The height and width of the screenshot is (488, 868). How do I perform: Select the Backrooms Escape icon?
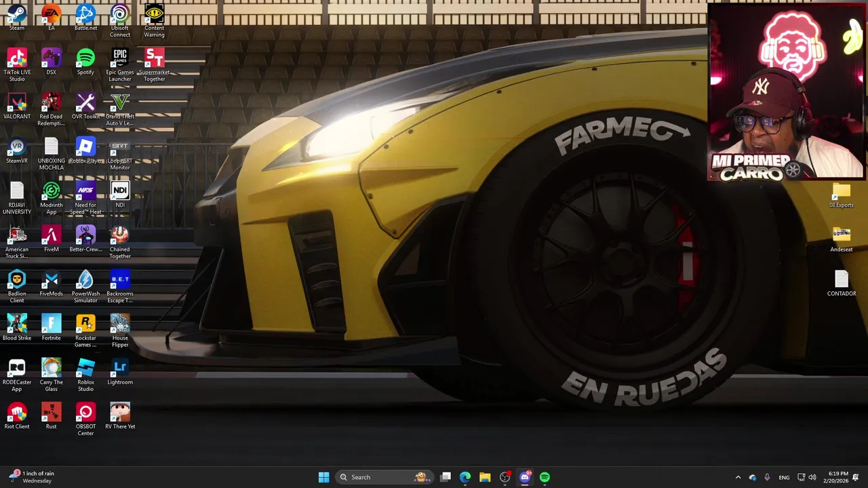120,287
